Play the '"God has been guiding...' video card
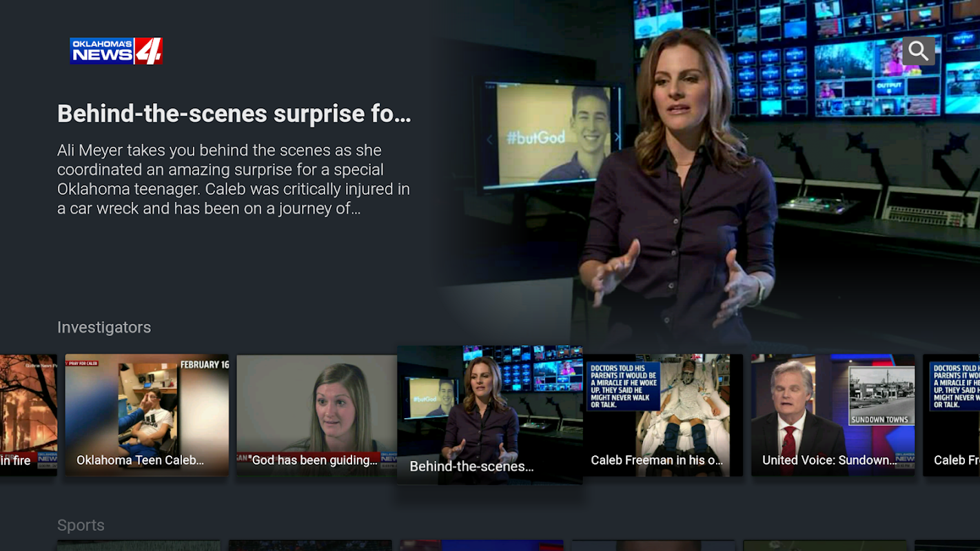Screen dimensions: 980x551 click(x=317, y=415)
